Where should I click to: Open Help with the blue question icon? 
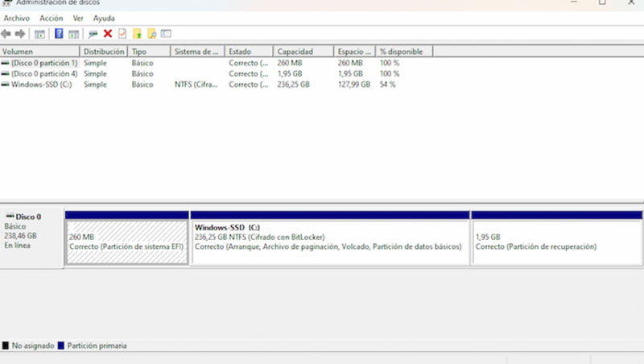click(59, 34)
